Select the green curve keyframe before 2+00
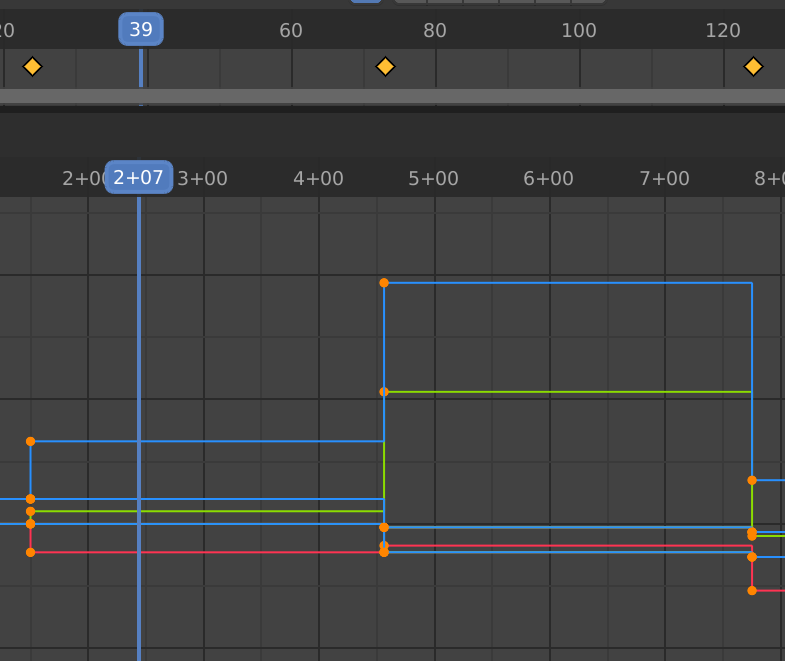This screenshot has height=661, width=785. [x=31, y=511]
